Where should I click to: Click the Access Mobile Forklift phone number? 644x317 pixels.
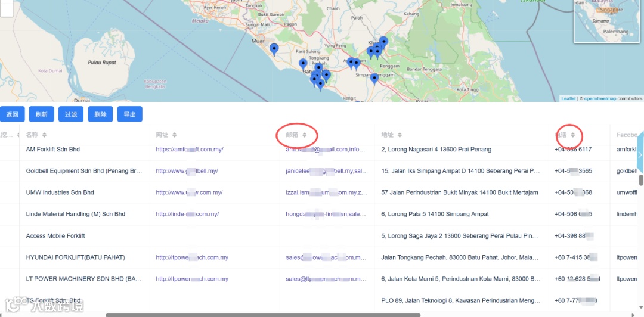coord(574,236)
